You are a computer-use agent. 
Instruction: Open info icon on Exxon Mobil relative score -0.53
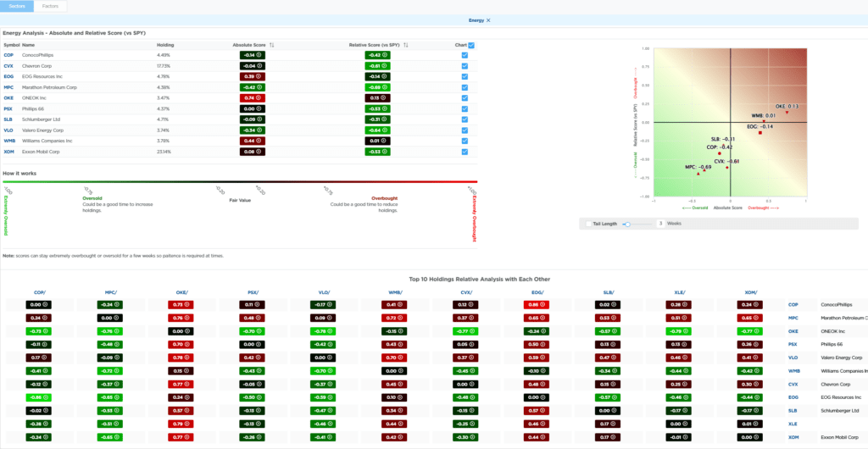(x=384, y=152)
